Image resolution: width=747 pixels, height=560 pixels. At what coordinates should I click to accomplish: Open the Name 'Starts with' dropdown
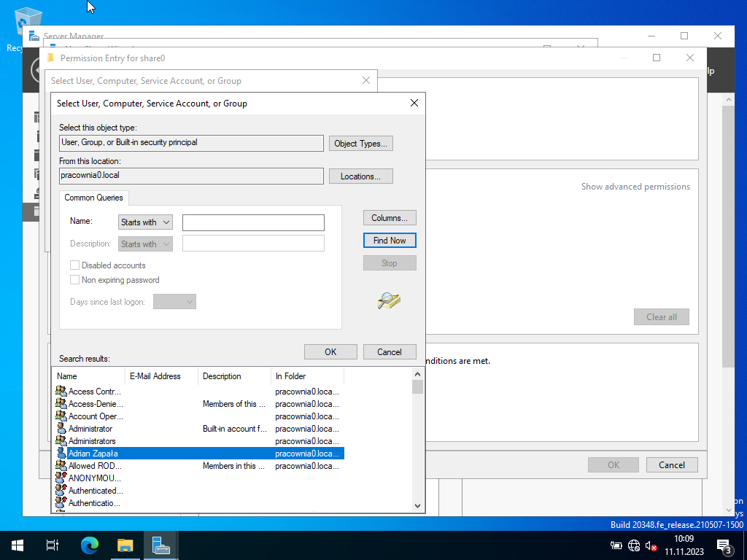(x=145, y=222)
